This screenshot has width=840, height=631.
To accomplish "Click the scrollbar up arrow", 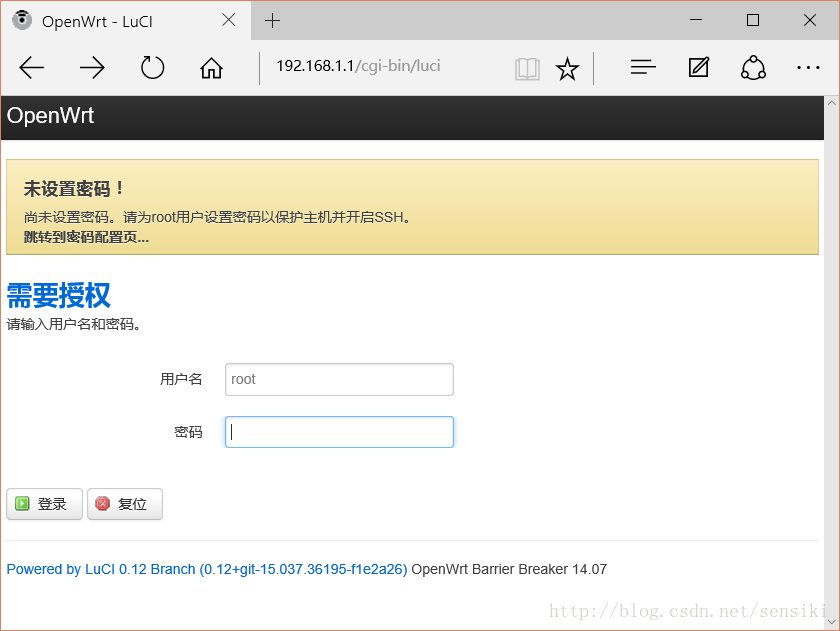I will point(831,103).
